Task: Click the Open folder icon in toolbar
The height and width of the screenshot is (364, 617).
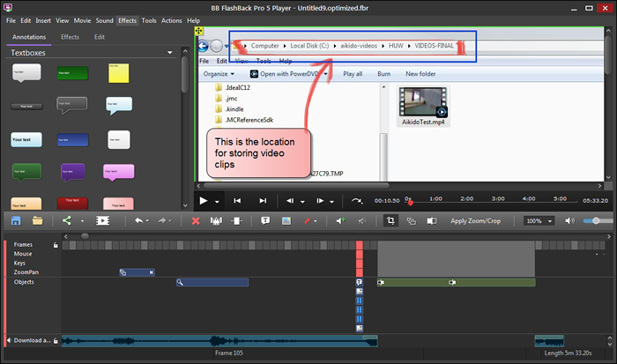Action: [x=38, y=220]
